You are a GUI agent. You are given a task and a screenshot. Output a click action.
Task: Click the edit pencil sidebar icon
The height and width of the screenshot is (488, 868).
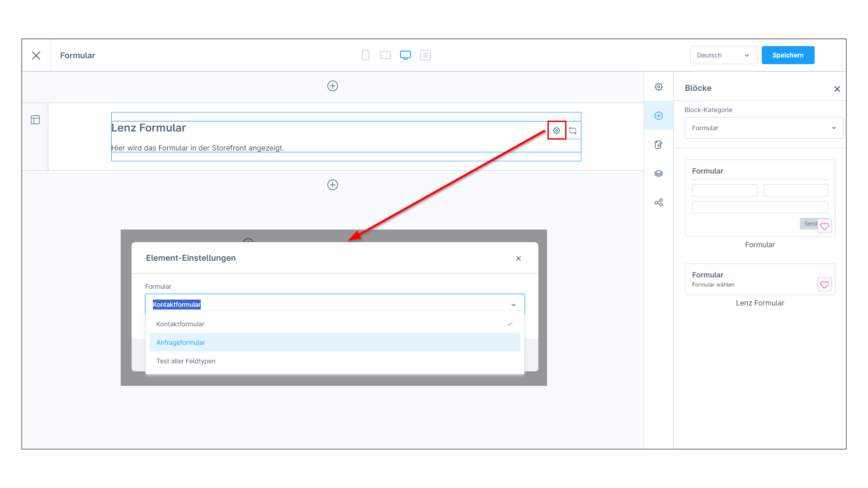click(x=659, y=144)
